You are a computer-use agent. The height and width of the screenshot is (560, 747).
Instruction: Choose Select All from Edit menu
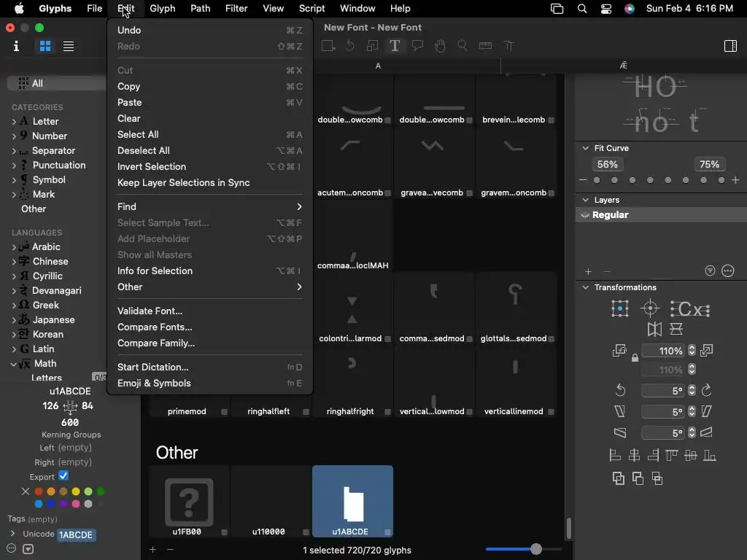(x=209, y=134)
